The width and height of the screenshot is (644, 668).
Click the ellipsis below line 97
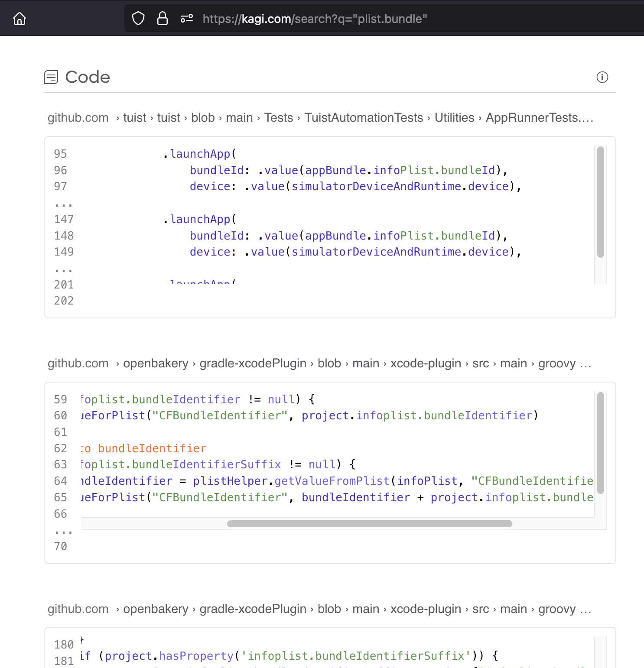(x=63, y=204)
